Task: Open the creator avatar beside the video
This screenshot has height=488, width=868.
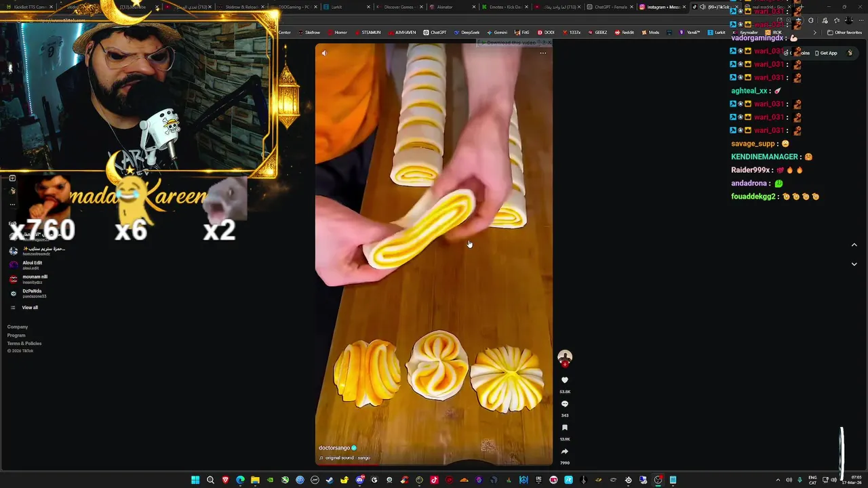Action: click(565, 357)
